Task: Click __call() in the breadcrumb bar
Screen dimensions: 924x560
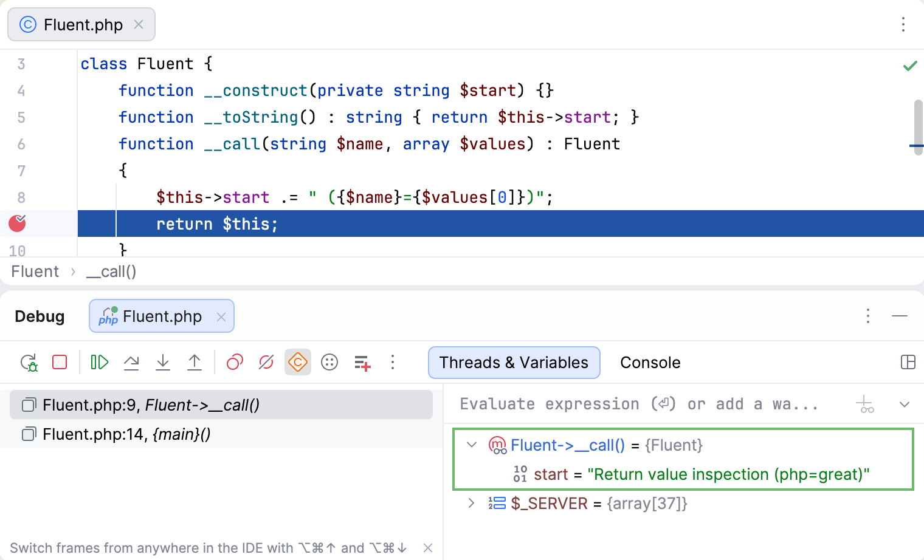Action: click(x=111, y=271)
